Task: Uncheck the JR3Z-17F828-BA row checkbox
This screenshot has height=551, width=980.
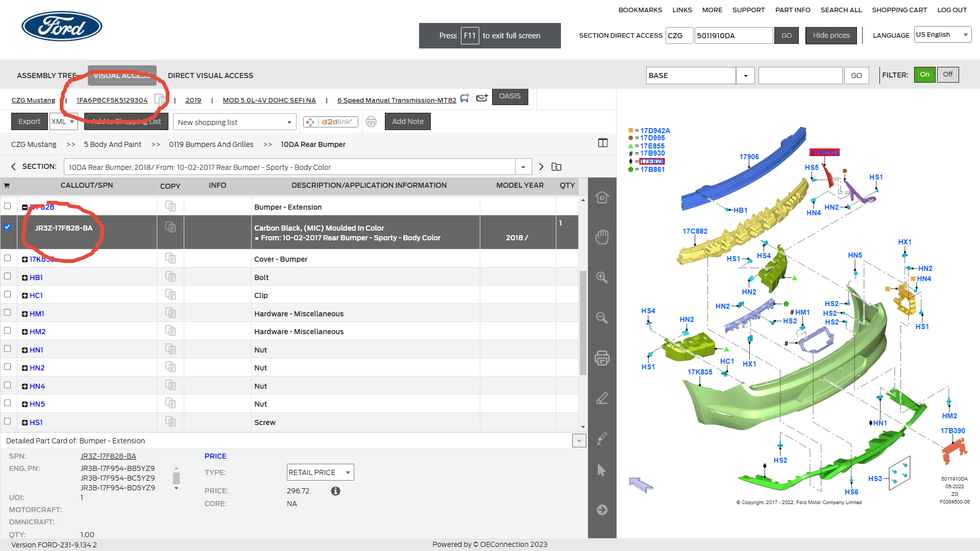Action: pyautogui.click(x=7, y=227)
